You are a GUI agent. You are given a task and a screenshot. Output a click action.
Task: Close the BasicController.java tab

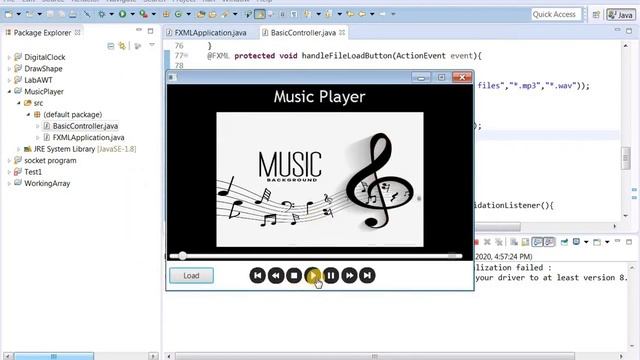click(x=342, y=32)
